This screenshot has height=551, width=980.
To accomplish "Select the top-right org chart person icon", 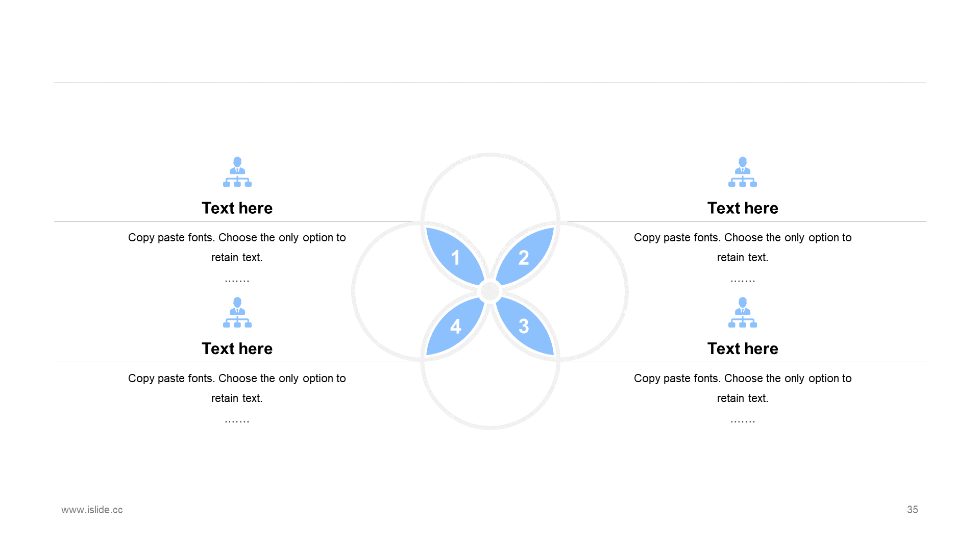I will [743, 172].
